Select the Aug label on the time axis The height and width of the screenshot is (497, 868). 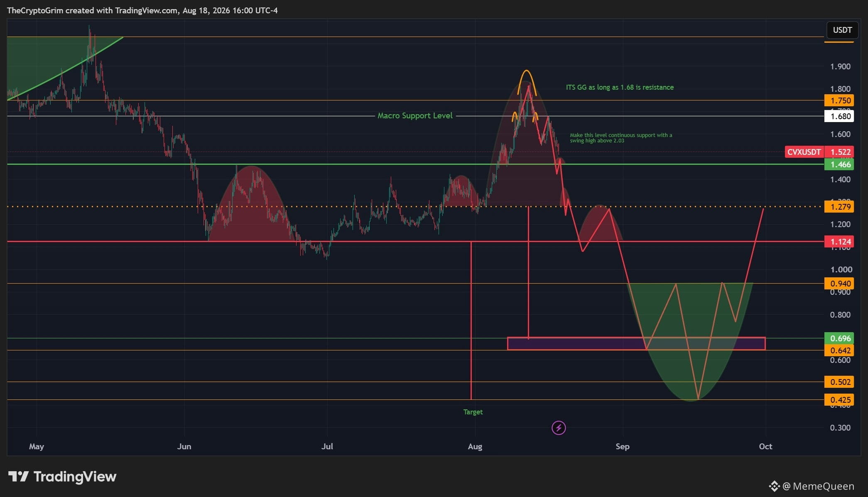pos(475,447)
